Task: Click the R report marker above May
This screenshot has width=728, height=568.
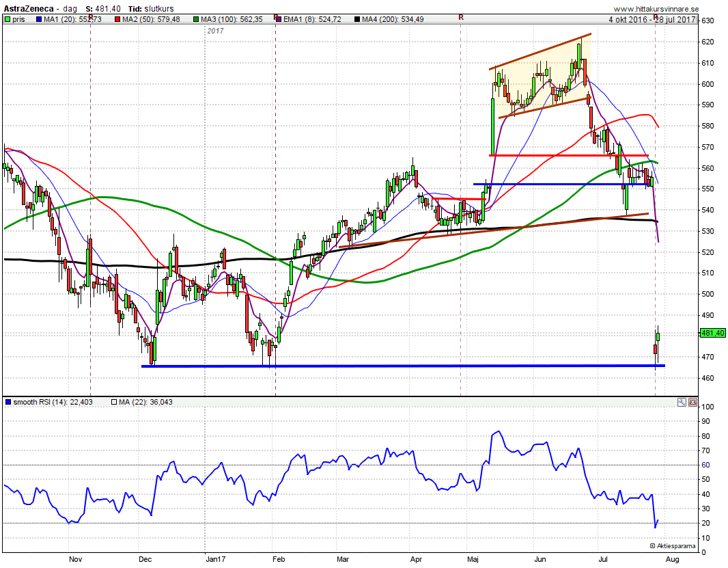Action: click(461, 17)
